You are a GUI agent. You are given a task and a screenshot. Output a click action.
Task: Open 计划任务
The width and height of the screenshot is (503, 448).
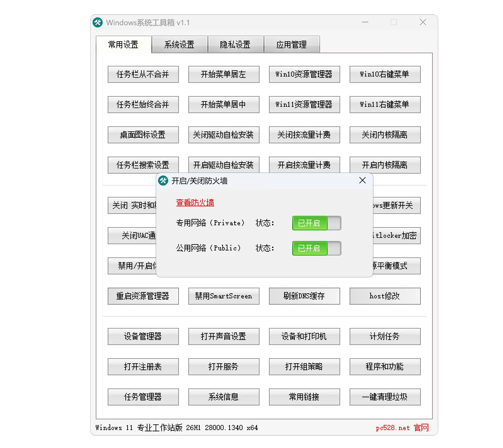(385, 336)
